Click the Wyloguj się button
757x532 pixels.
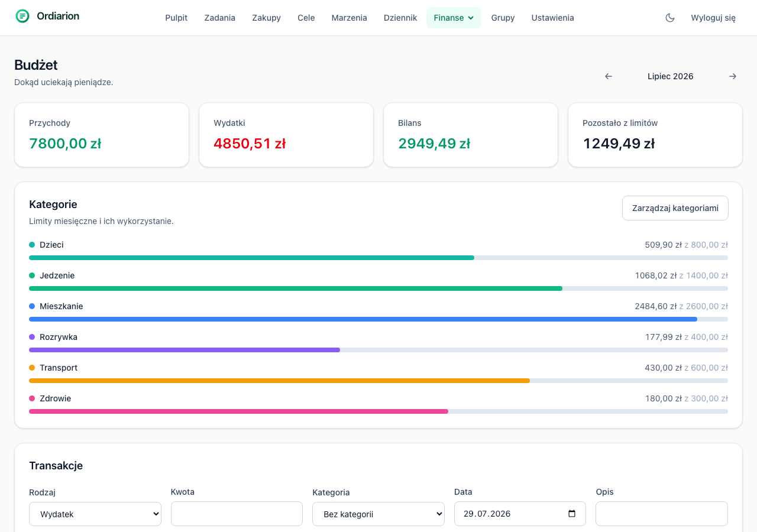pyautogui.click(x=713, y=18)
